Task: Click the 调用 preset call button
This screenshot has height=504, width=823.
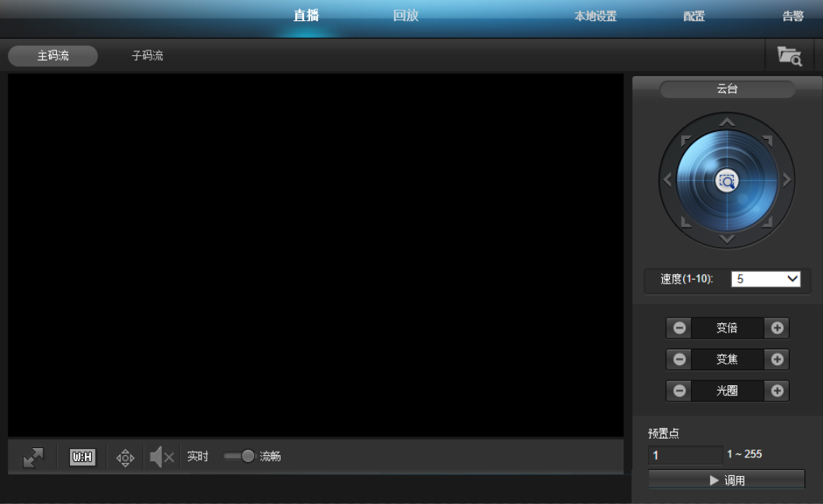Action: click(726, 478)
